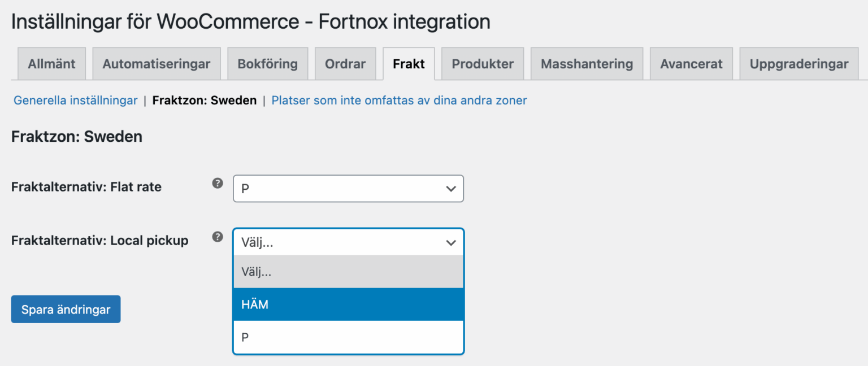Click the help icon beside Local pickup setting
Screen dimensions: 868x366
pos(217,237)
